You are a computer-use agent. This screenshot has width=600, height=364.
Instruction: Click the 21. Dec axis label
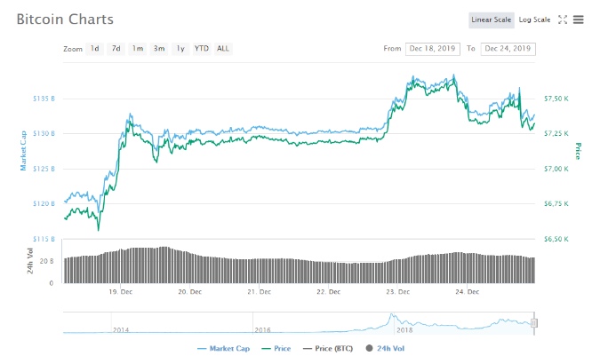point(259,292)
